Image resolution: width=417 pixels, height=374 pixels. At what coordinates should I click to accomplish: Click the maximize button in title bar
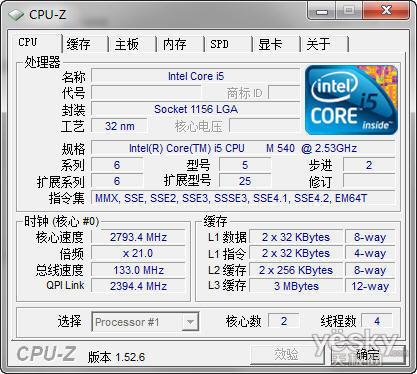click(349, 11)
